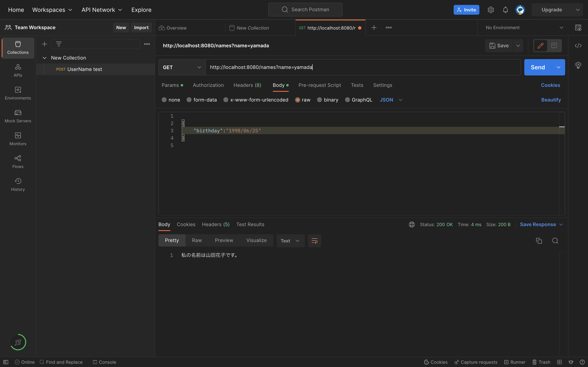The height and width of the screenshot is (367, 588).
Task: Switch to the Tests tab
Action: (x=357, y=85)
